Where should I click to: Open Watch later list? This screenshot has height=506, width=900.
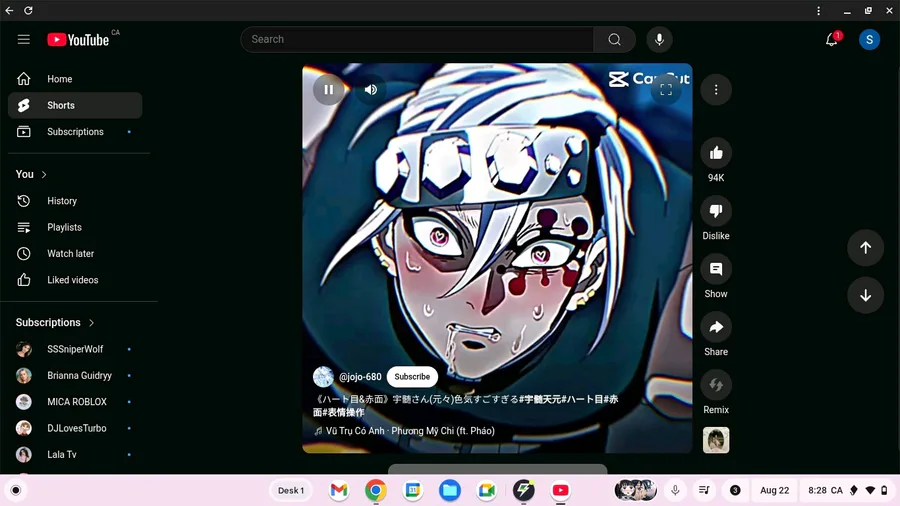point(75,254)
